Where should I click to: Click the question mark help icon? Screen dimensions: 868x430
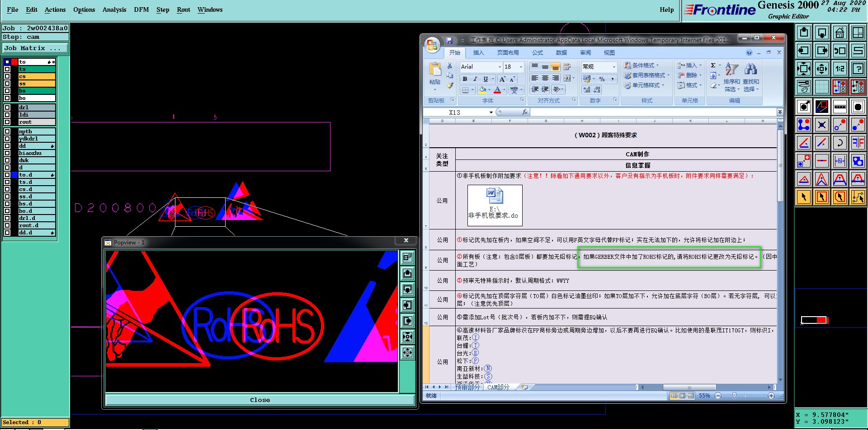coord(858,69)
